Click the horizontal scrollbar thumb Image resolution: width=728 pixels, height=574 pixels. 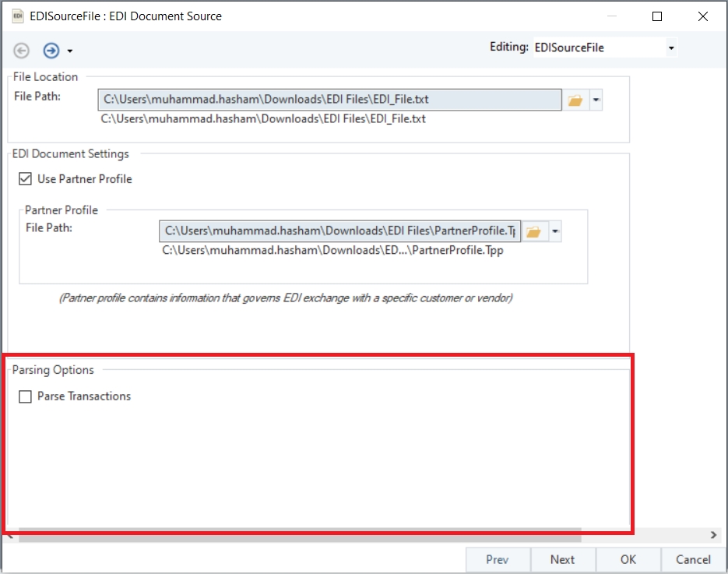coord(300,535)
